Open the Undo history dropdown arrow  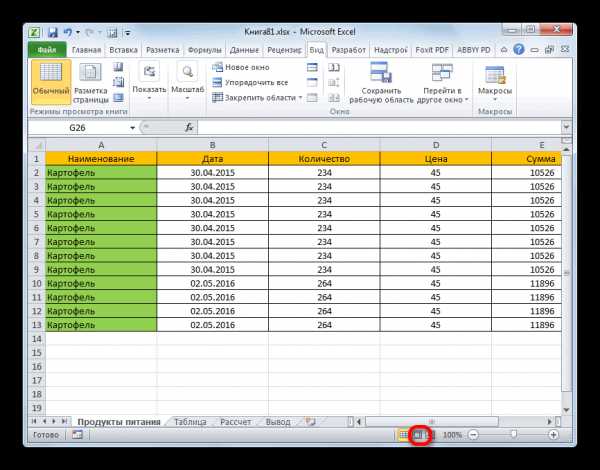pos(78,33)
